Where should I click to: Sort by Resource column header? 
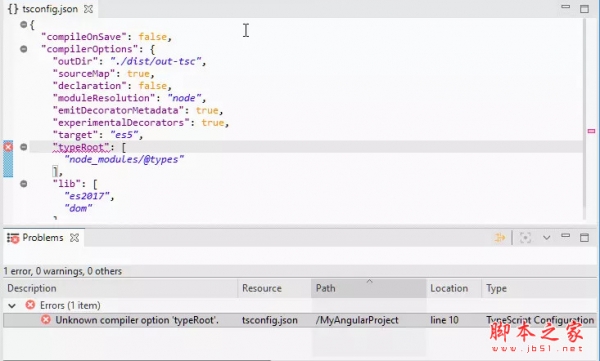coord(275,288)
